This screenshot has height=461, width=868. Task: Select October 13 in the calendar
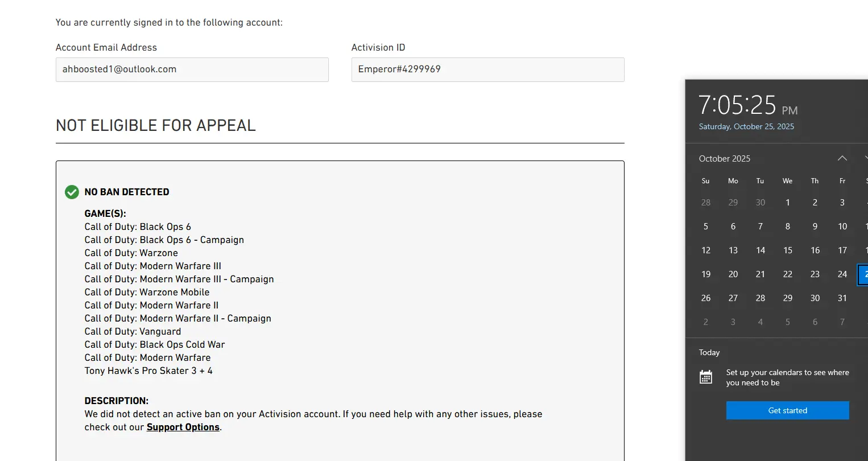[x=733, y=250]
